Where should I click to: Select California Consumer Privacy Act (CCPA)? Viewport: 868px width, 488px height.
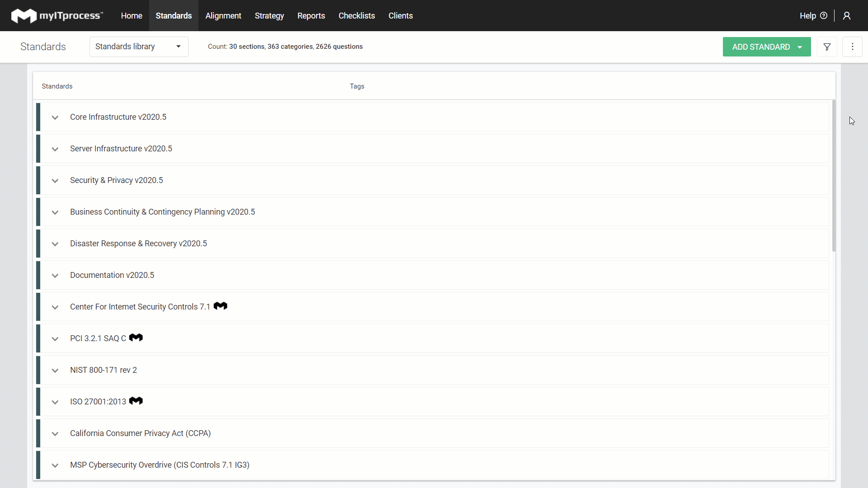coord(141,433)
